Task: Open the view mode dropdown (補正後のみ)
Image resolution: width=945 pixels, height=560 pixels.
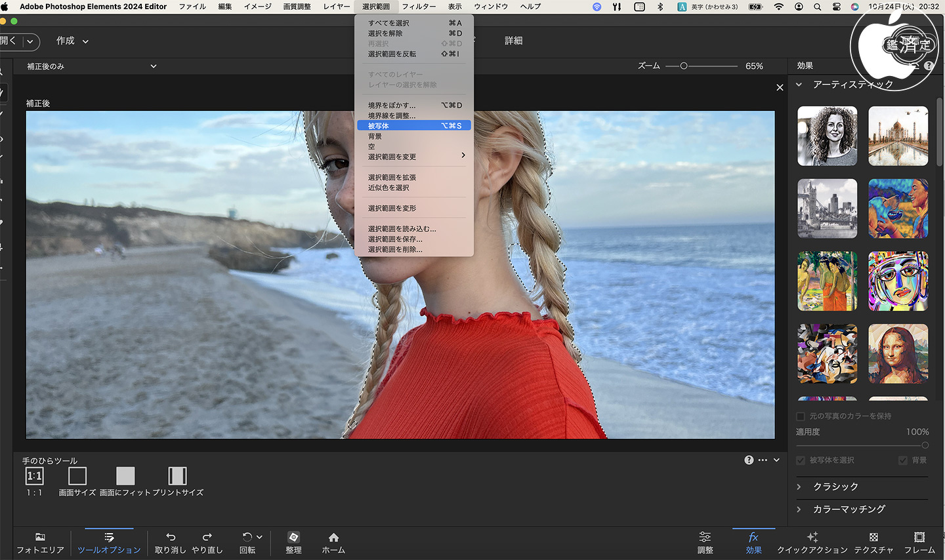Action: point(91,66)
